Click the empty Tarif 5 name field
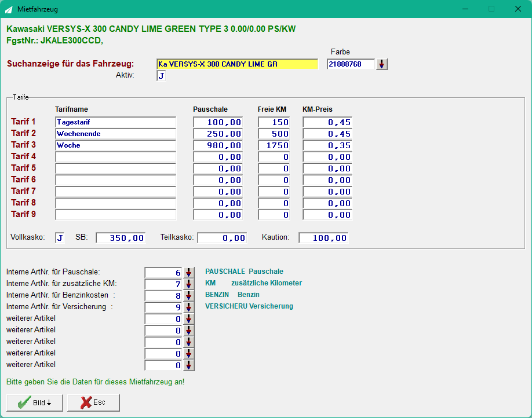532x418 pixels. pos(116,168)
